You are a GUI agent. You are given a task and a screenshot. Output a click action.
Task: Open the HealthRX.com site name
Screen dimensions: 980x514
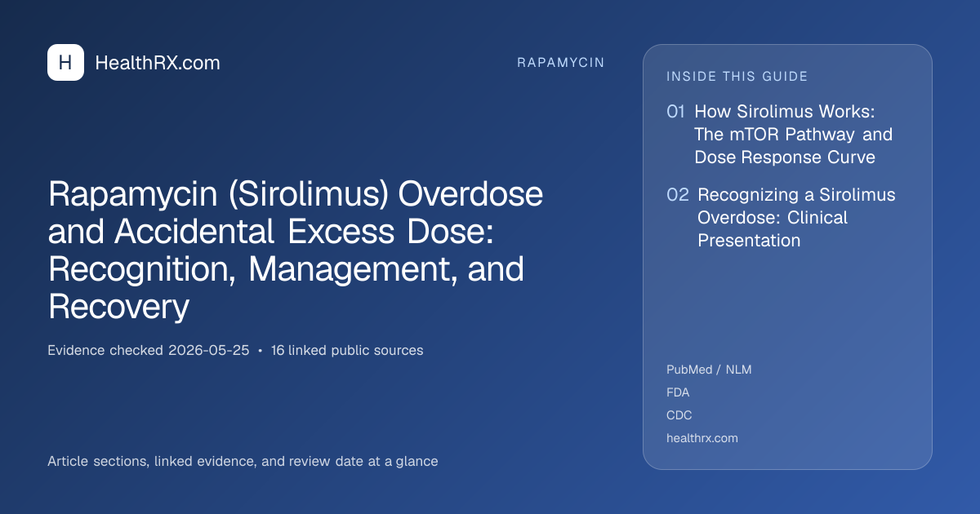(x=158, y=63)
